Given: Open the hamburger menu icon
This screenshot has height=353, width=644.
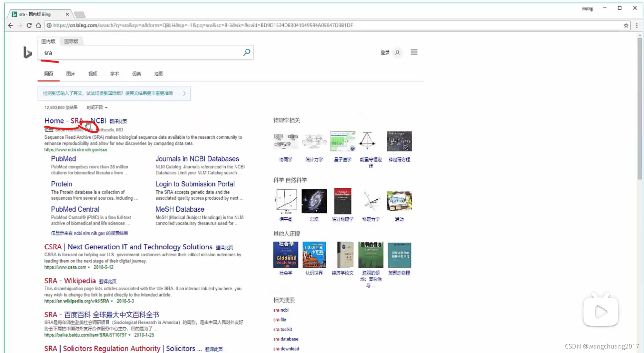Looking at the screenshot, I should point(414,52).
